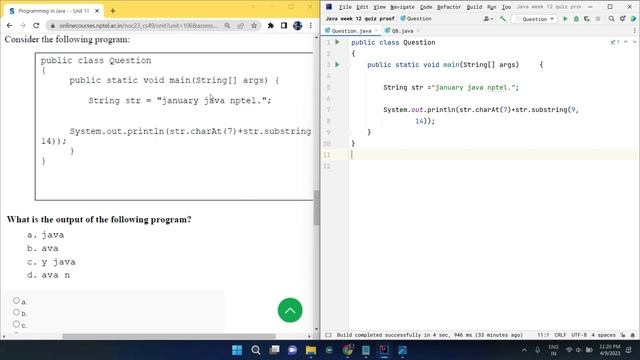Open the View menu in IntelliJ
640x360 pixels.
pyautogui.click(x=379, y=7)
